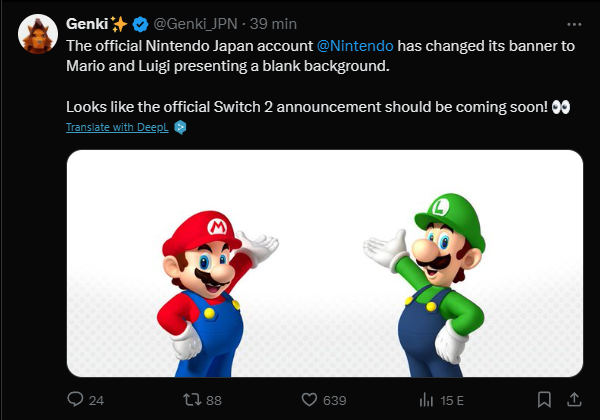The height and width of the screenshot is (420, 600).
Task: Click the like count 639
Action: [x=335, y=400]
